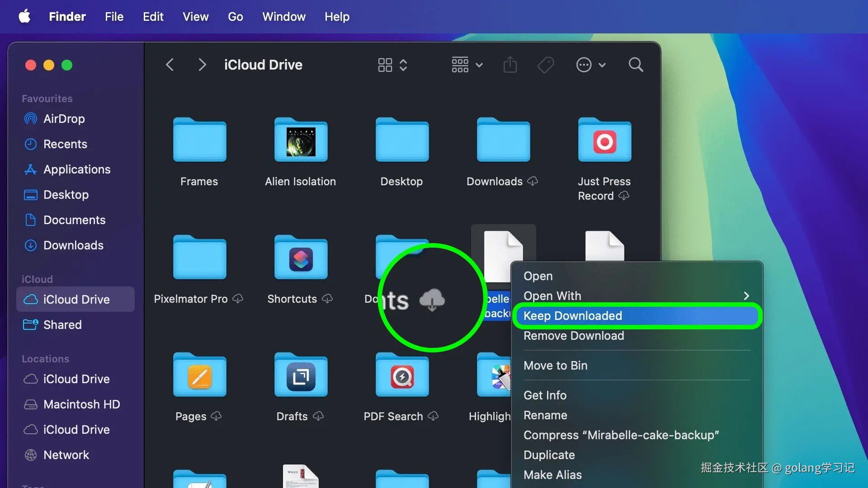Image resolution: width=868 pixels, height=488 pixels.
Task: Open the PDF Search app folder
Action: point(401,375)
